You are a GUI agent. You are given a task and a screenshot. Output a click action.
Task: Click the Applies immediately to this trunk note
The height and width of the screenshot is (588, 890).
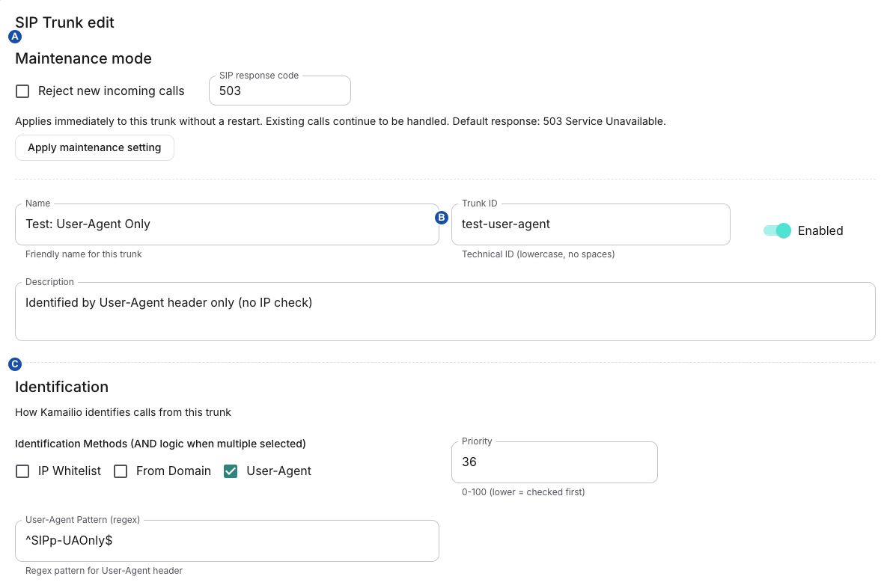pyautogui.click(x=341, y=121)
